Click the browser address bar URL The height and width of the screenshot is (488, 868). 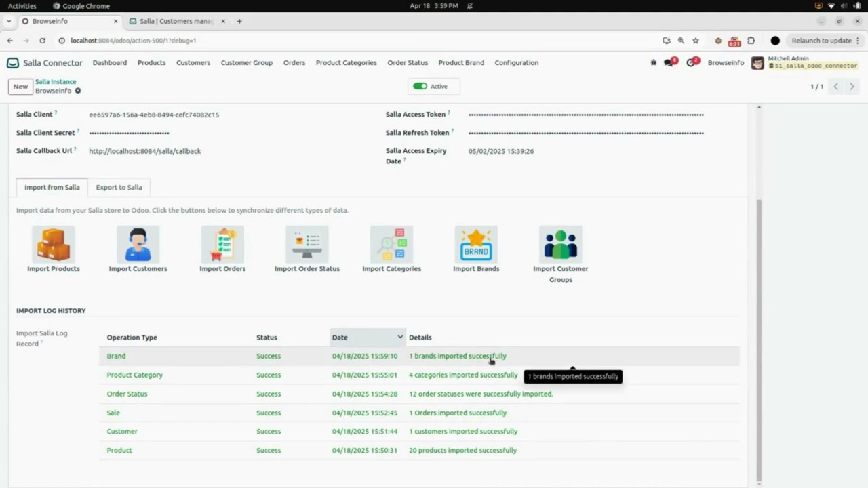(x=134, y=41)
